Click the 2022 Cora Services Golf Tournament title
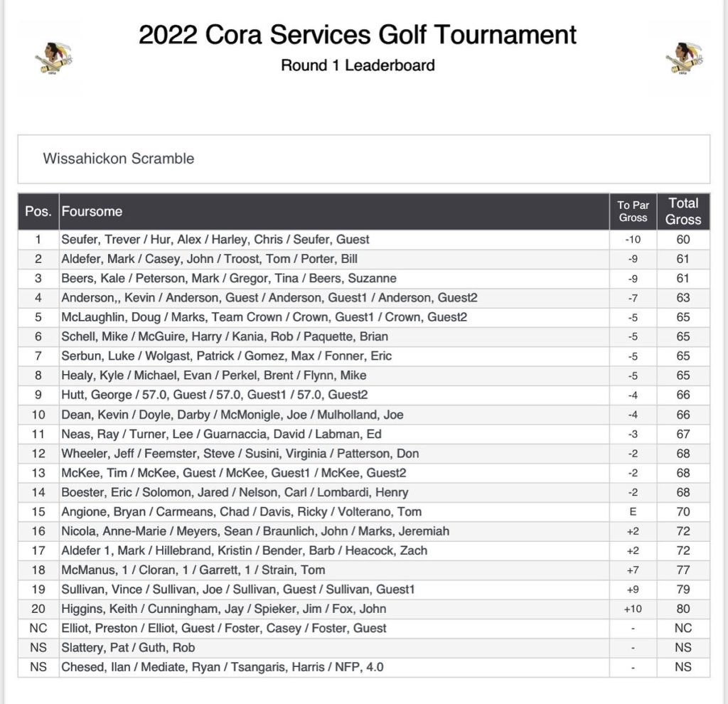The height and width of the screenshot is (704, 728). tap(358, 35)
